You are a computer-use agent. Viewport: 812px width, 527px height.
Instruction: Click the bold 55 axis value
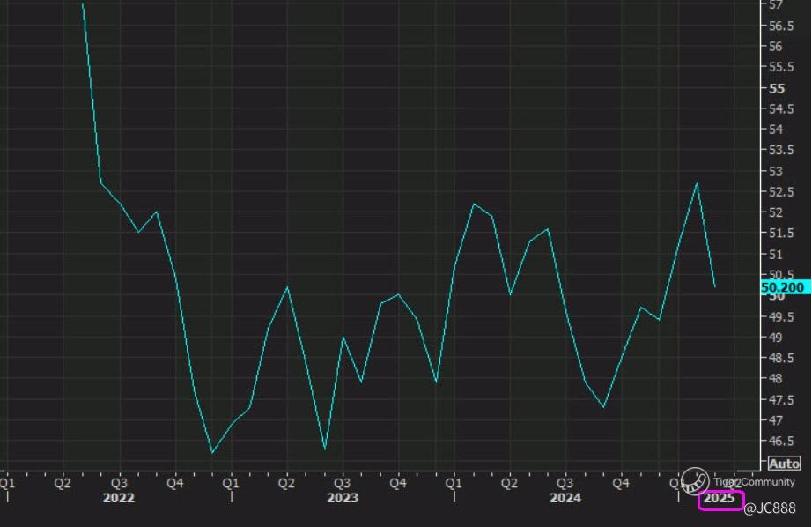[x=777, y=88]
